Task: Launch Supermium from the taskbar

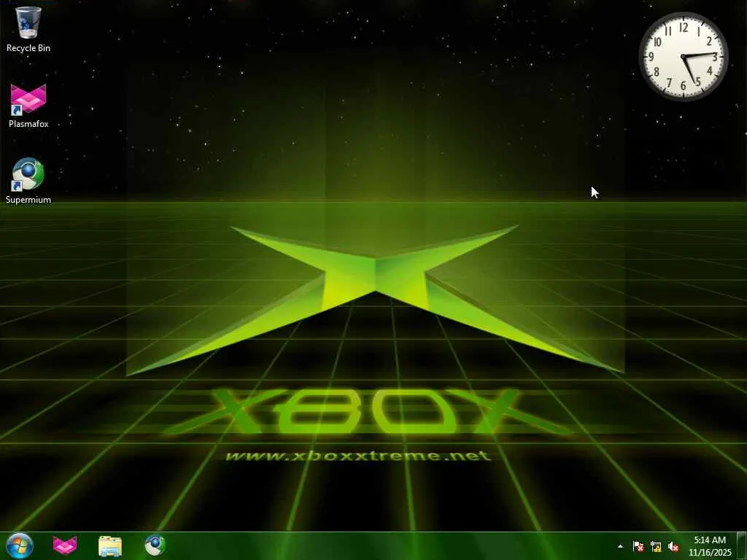Action: (155, 545)
